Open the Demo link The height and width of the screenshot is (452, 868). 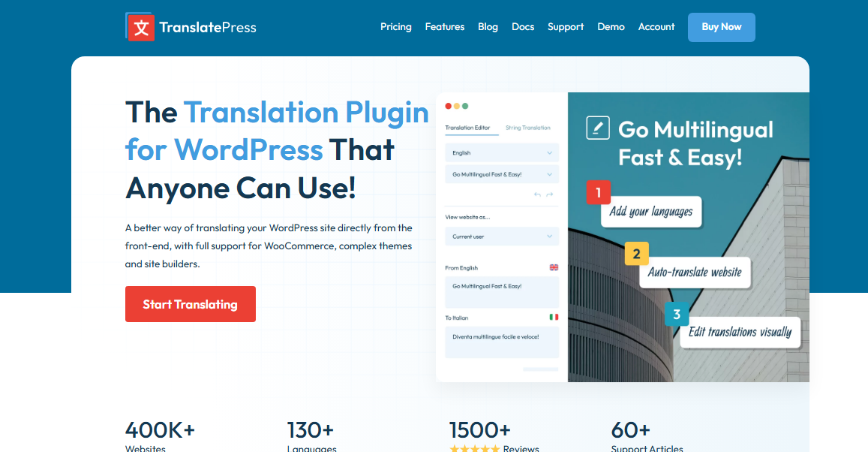point(611,26)
